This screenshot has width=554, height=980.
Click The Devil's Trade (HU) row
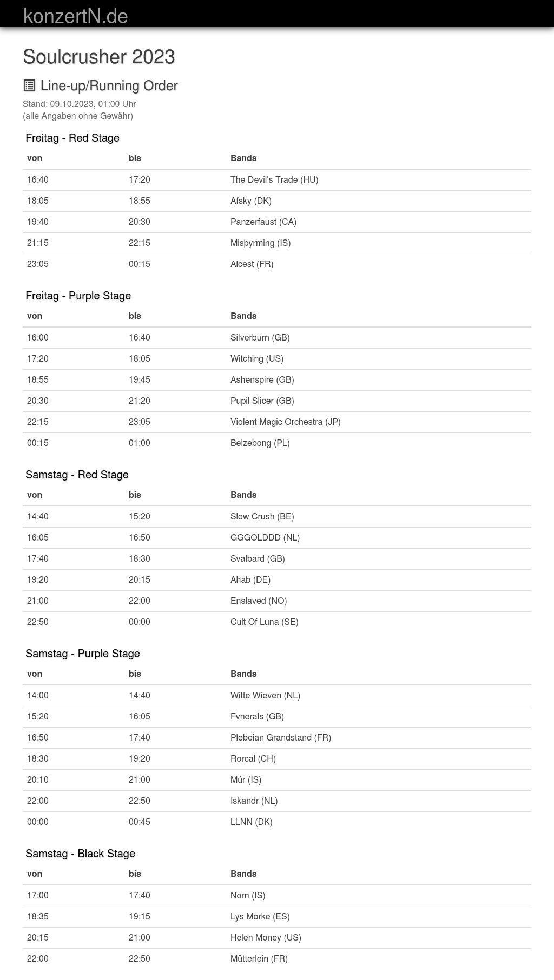coord(274,180)
